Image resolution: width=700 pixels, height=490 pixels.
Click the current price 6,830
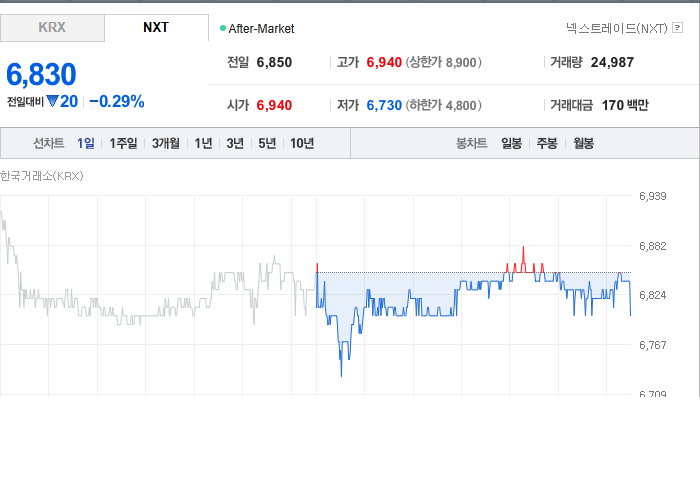[x=41, y=75]
